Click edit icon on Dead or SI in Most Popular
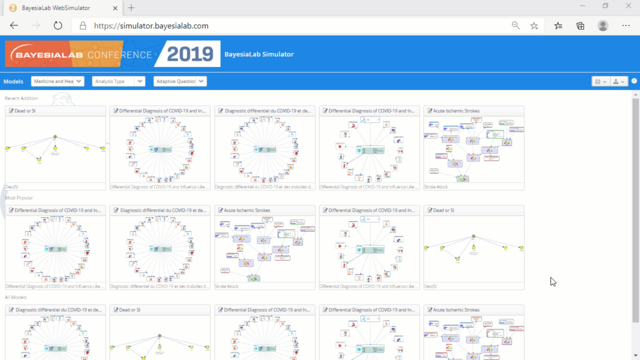Viewport: 640px width, 360px height. click(x=430, y=210)
